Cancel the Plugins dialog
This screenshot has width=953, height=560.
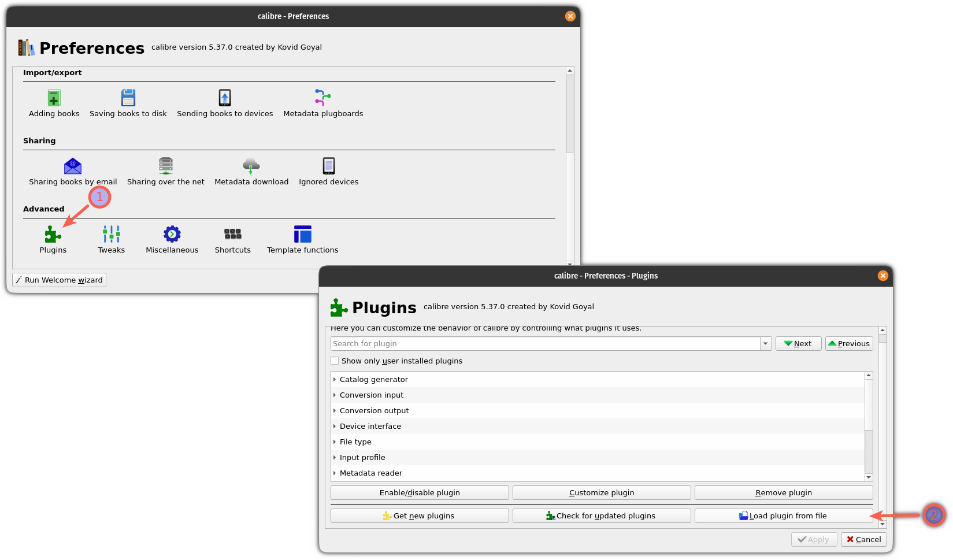click(863, 539)
